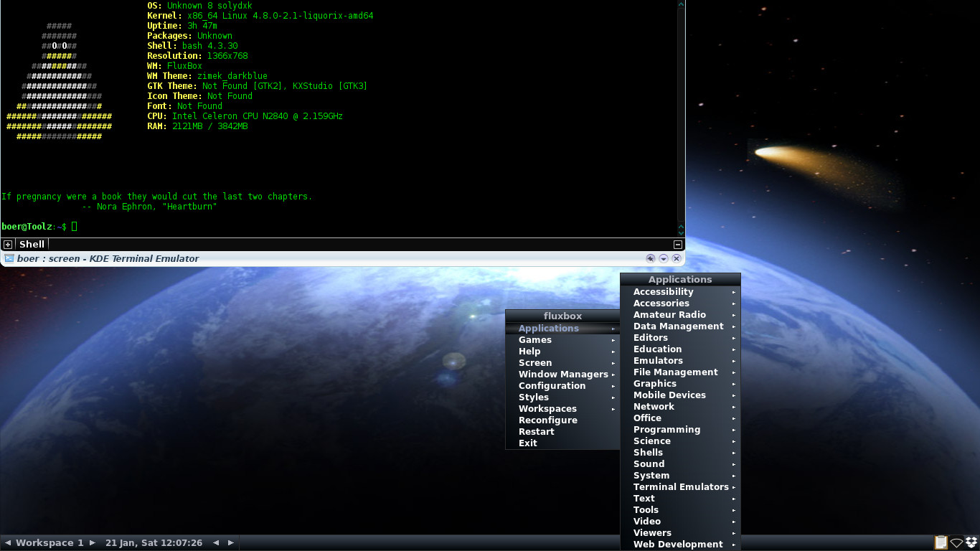Open the network status tray icon

[956, 543]
